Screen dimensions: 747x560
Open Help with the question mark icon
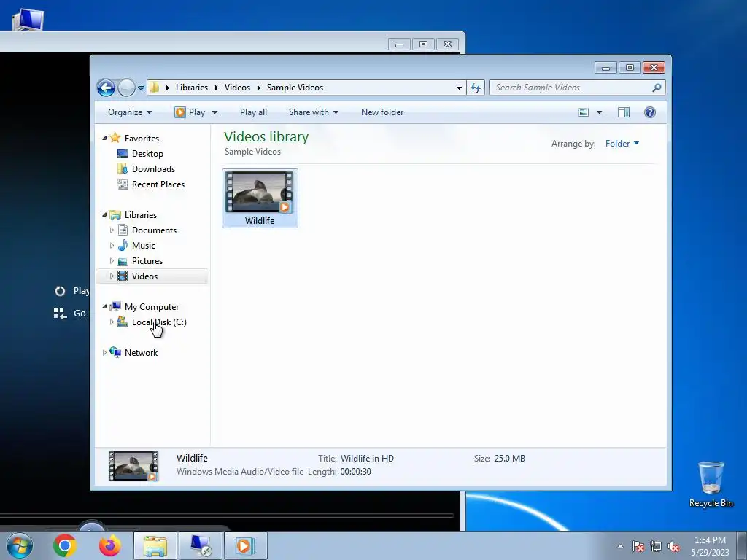coord(650,112)
